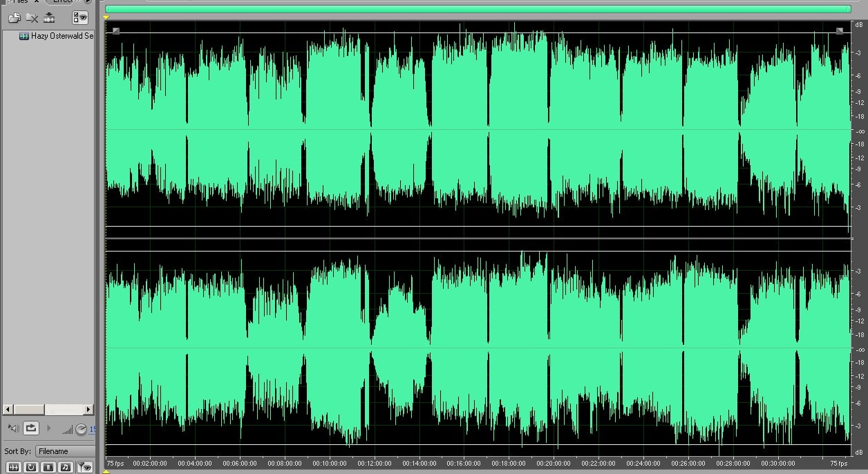The height and width of the screenshot is (474, 868).
Task: Click the Files panel horizontal scrollbar thumb
Action: (29, 409)
